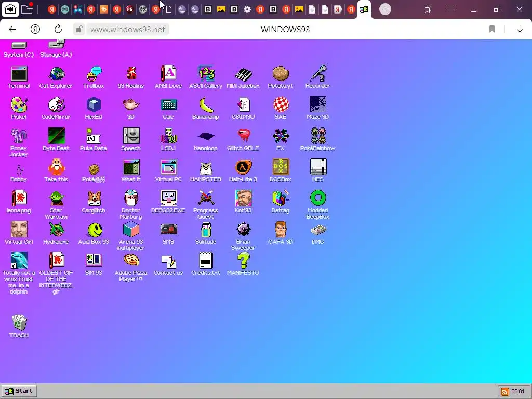
Task: Launch the Doctor Marburg icon
Action: click(x=131, y=205)
